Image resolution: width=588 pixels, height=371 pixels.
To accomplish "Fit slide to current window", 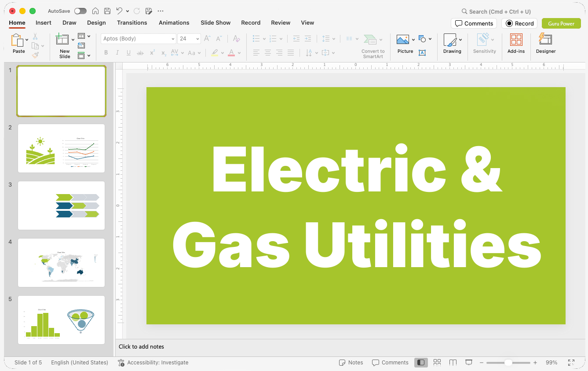I will (x=571, y=363).
